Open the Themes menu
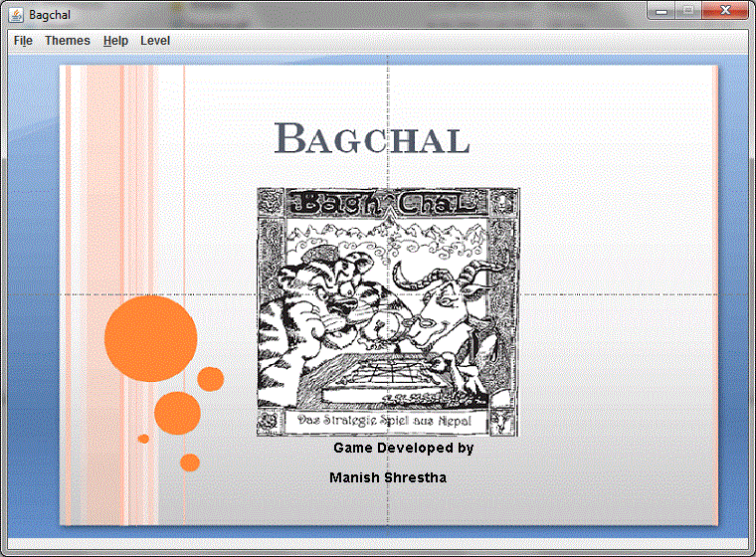Viewport: 756px width, 557px height. pos(68,41)
